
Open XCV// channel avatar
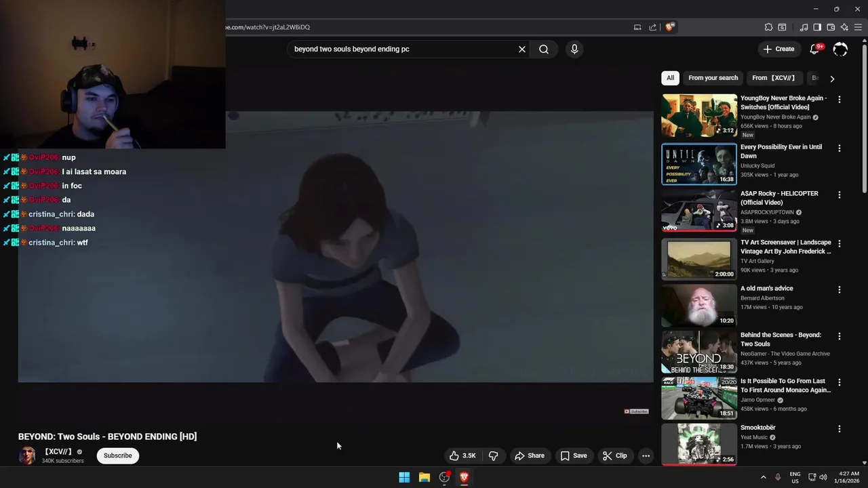(26, 455)
